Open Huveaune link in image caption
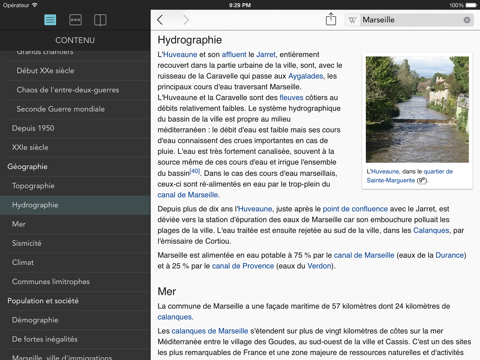Screen dimensions: 480x360 [x=385, y=172]
